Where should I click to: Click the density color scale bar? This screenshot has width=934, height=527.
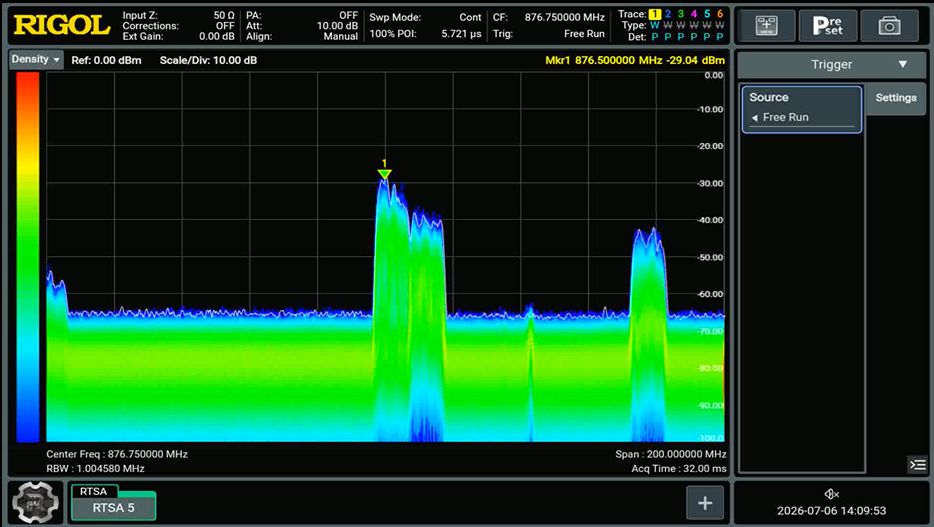coord(27,257)
